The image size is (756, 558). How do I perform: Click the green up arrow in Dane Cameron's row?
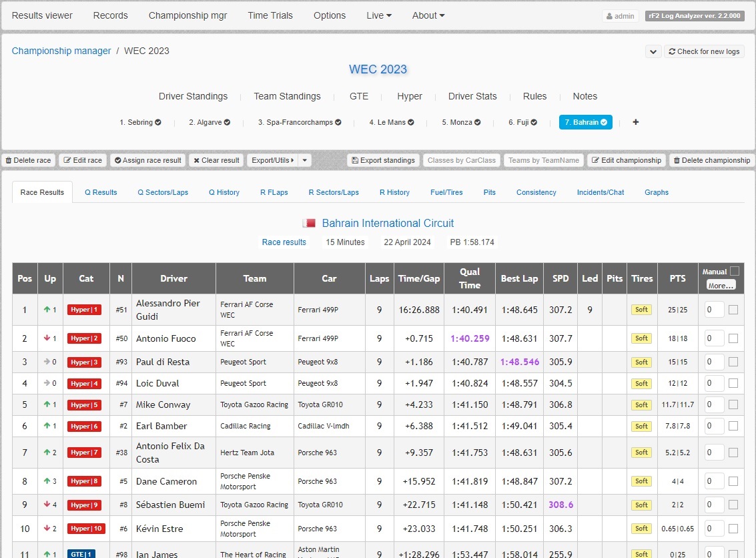click(47, 481)
